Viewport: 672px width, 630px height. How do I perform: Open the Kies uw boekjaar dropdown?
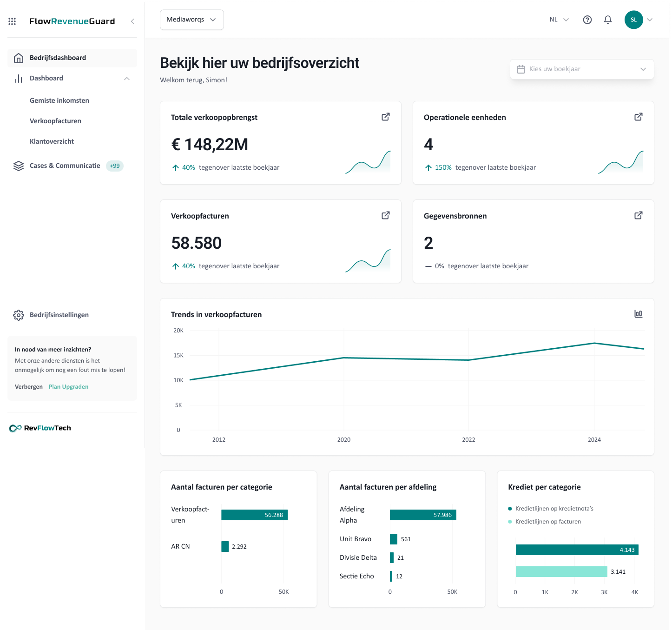(x=582, y=69)
